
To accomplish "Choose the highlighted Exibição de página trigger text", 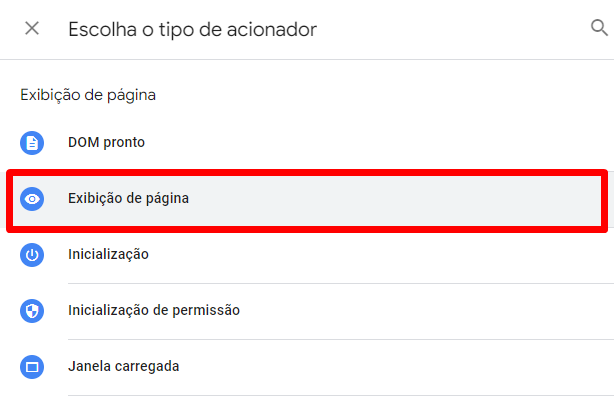I will [x=128, y=198].
